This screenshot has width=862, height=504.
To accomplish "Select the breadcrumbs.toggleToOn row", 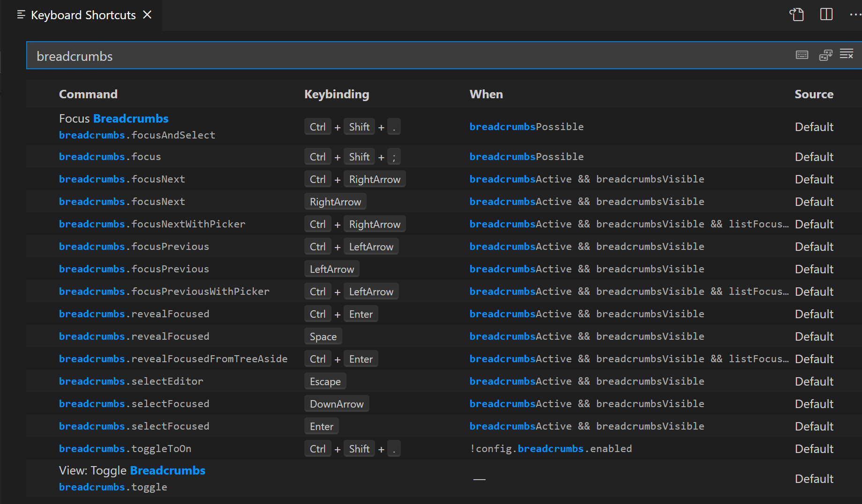I will click(x=125, y=448).
